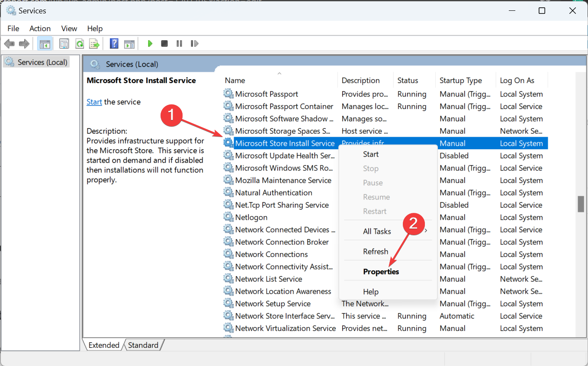This screenshot has width=588, height=366.
Task: Click the Start the service link
Action: pyautogui.click(x=94, y=102)
